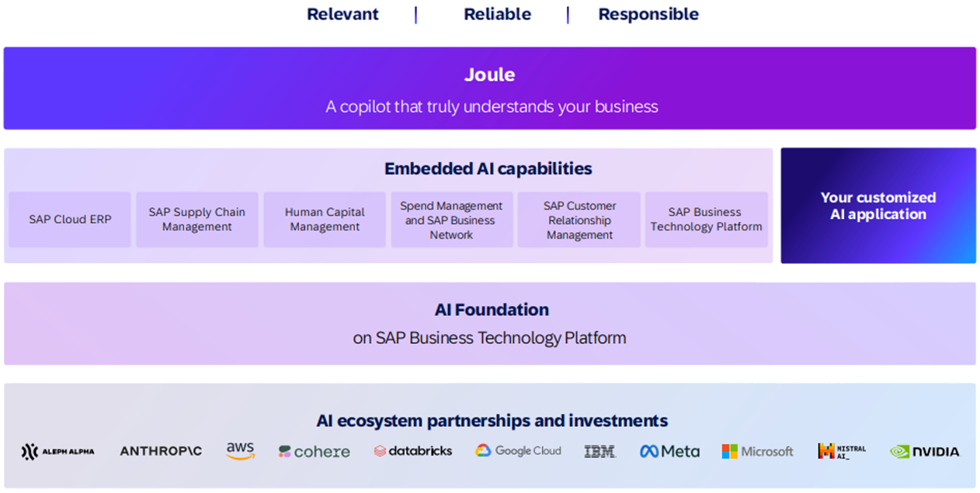Viewport: 980px width, 493px height.
Task: Open the Meta logo
Action: tap(669, 451)
